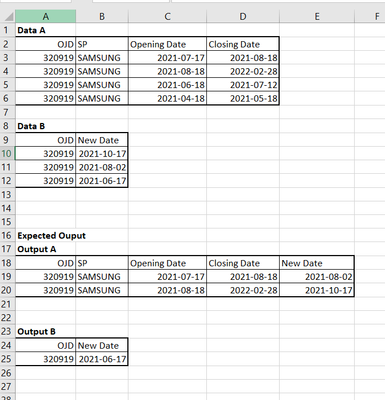The image size is (385, 400).
Task: Select OJD cell 320919 in row 12
Action: [46, 181]
